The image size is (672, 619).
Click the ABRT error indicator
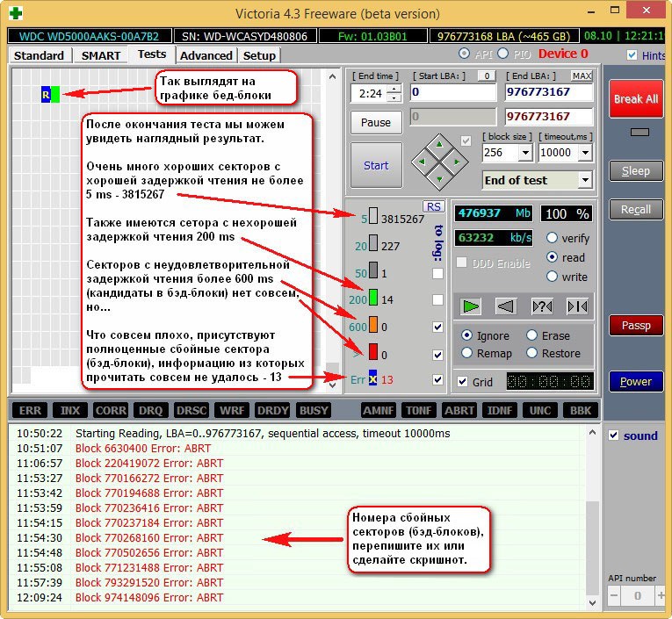[459, 410]
